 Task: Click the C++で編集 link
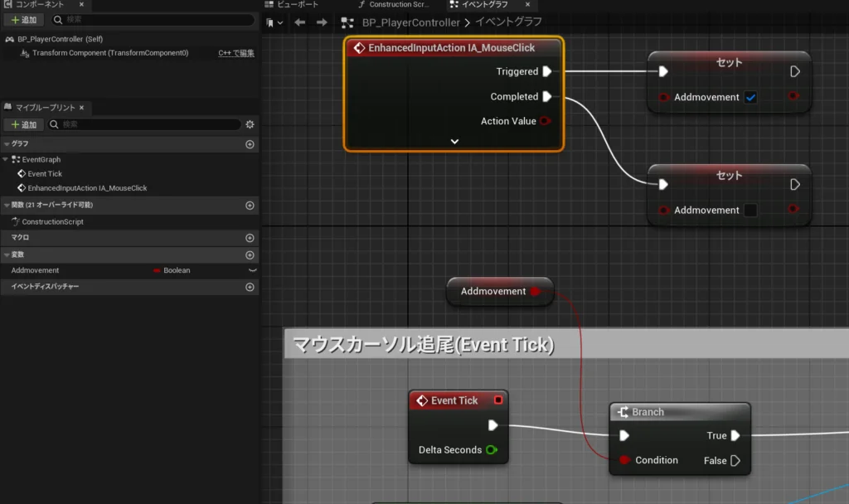(235, 53)
